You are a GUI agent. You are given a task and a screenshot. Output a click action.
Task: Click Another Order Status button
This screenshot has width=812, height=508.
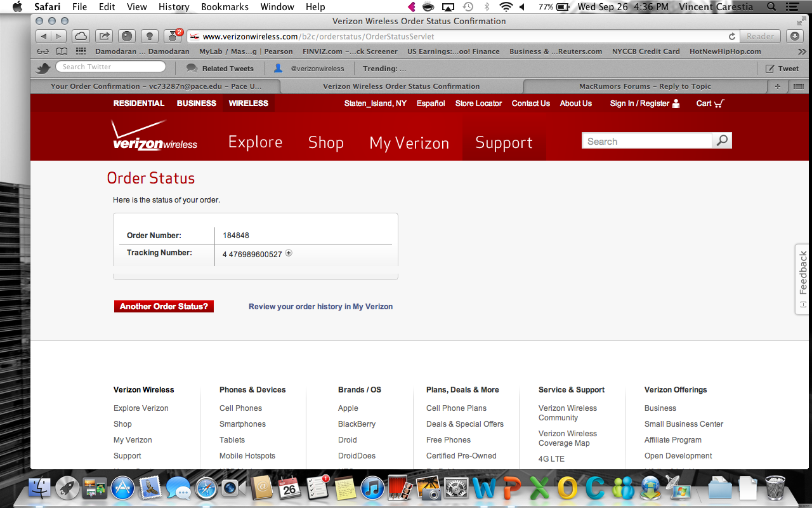(164, 306)
